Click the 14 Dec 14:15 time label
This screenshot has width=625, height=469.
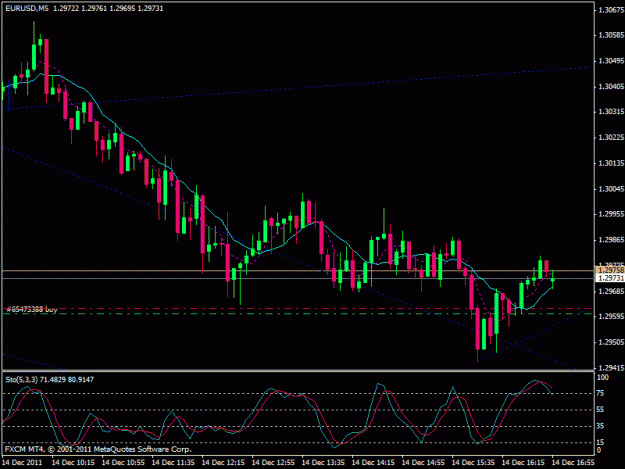coord(373,463)
